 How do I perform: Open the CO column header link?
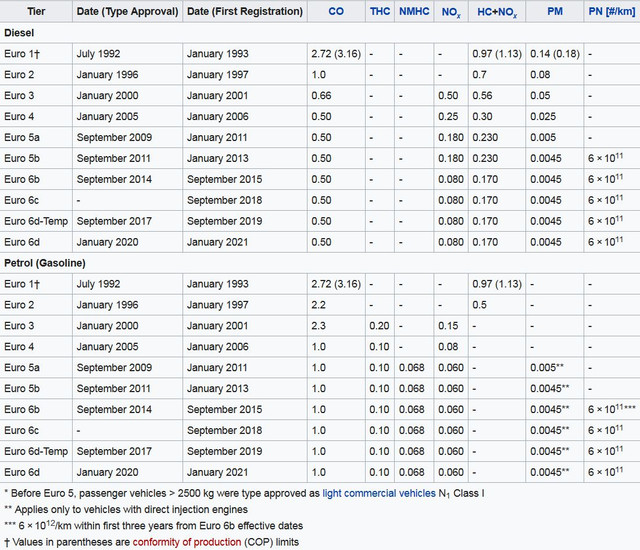point(336,11)
